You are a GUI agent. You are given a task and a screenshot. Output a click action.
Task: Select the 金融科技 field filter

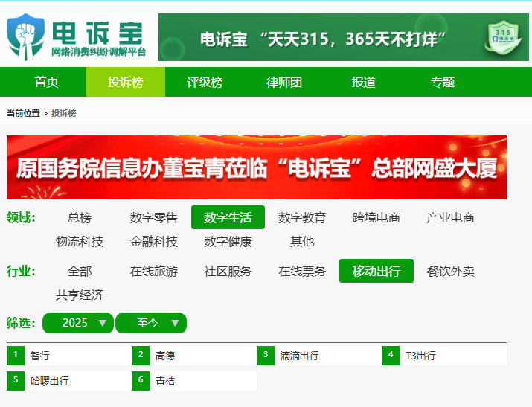pyautogui.click(x=154, y=242)
